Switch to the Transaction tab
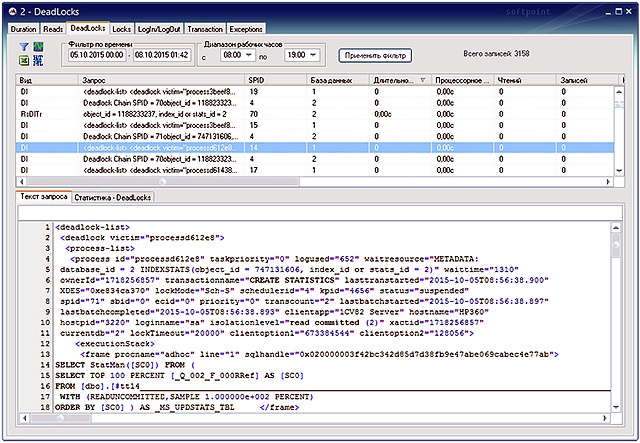This screenshot has width=640, height=443. pos(205,29)
